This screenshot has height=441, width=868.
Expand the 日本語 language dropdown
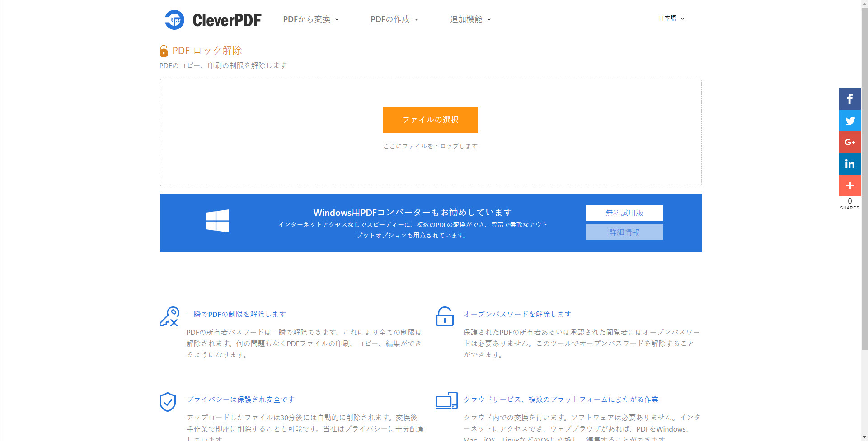coord(671,18)
